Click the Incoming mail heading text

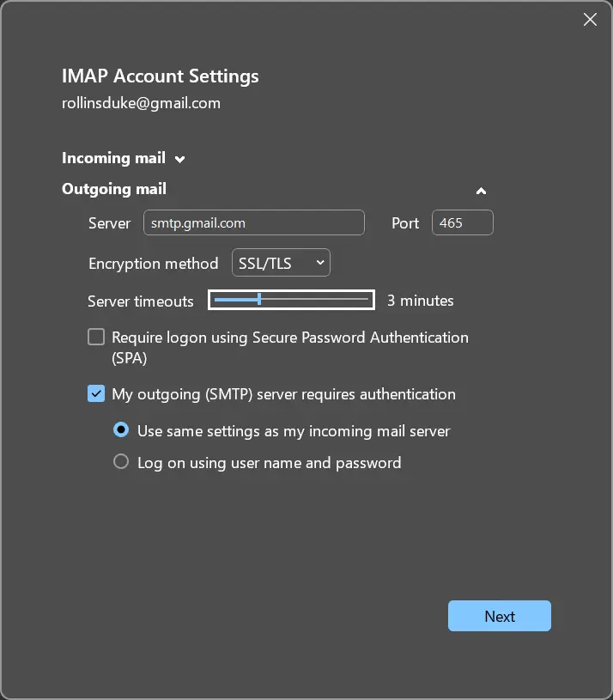(x=113, y=158)
